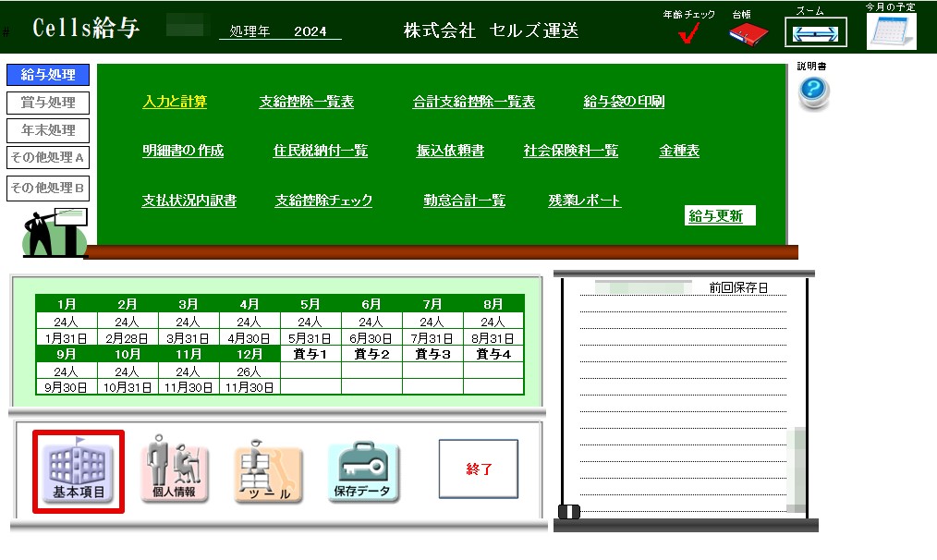Viewport: 937px width, 560px height.
Task: Switch to the 賞与処理 tab
Action: click(48, 103)
